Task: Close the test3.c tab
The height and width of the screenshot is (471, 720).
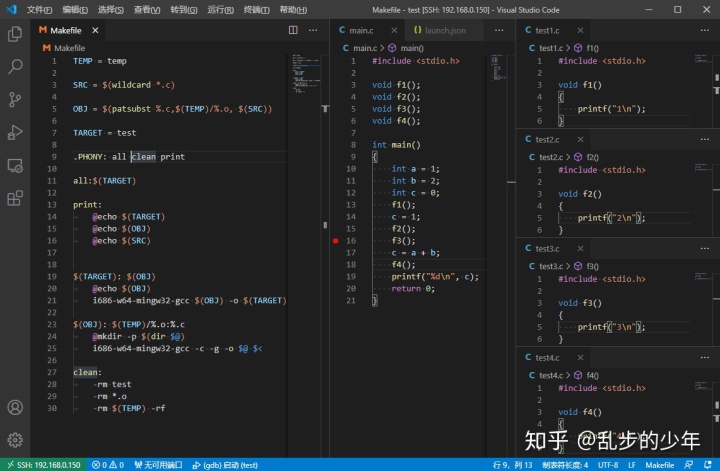Action: 580,248
